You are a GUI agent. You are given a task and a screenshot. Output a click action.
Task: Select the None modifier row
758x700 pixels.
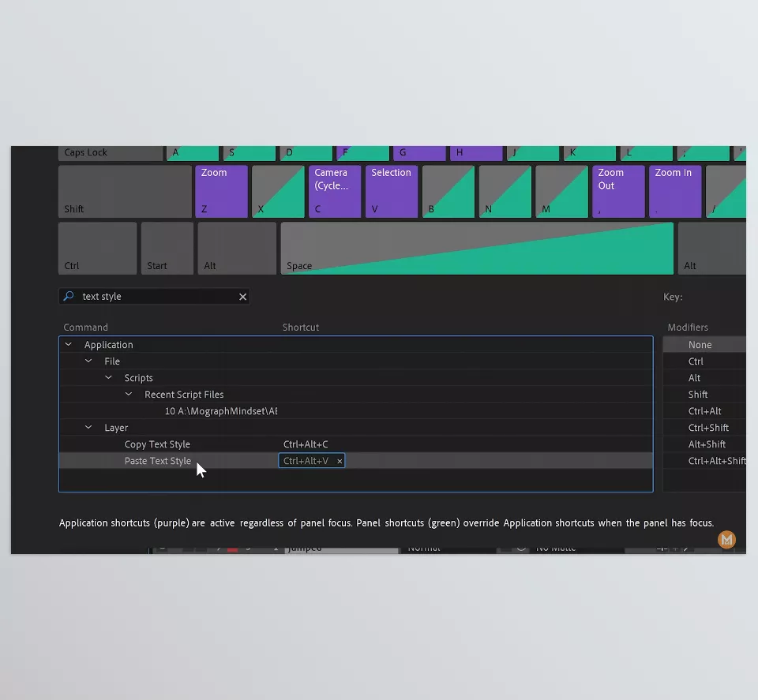tap(704, 344)
